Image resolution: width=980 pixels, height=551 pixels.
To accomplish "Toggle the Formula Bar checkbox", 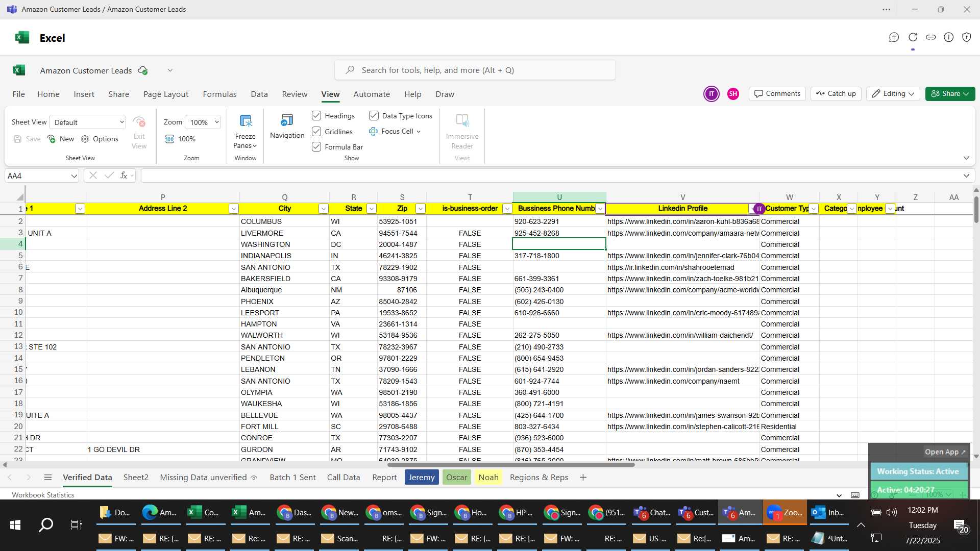I will [316, 146].
